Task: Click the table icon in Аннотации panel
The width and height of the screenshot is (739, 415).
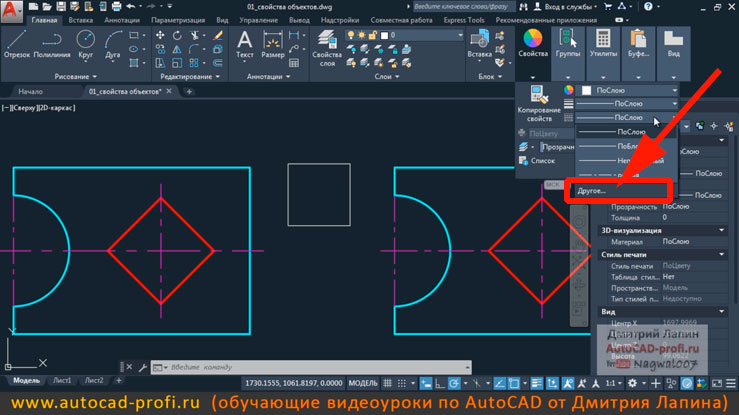Action: coord(294,63)
